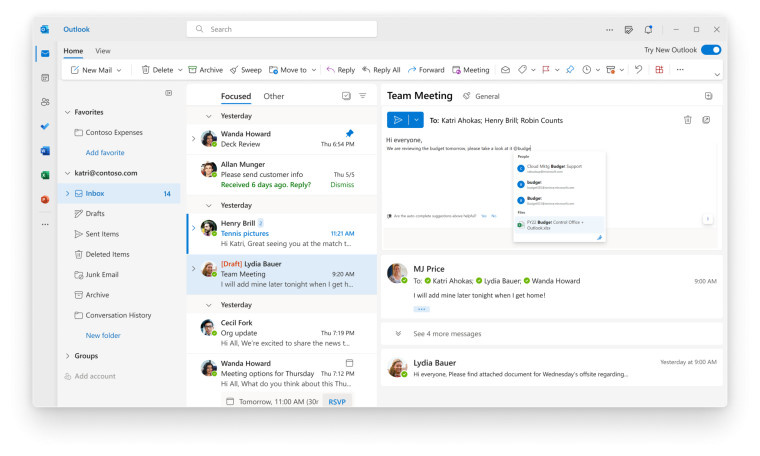The height and width of the screenshot is (456, 760).
Task: Launch Excel from the left rail
Action: (x=45, y=175)
